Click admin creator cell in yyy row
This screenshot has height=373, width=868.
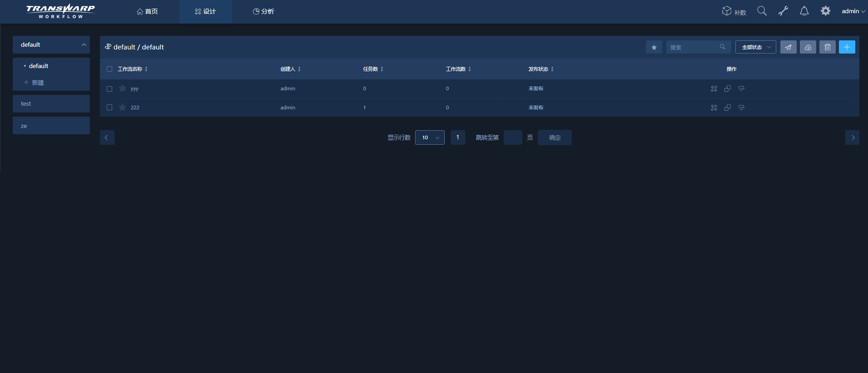[x=288, y=88]
